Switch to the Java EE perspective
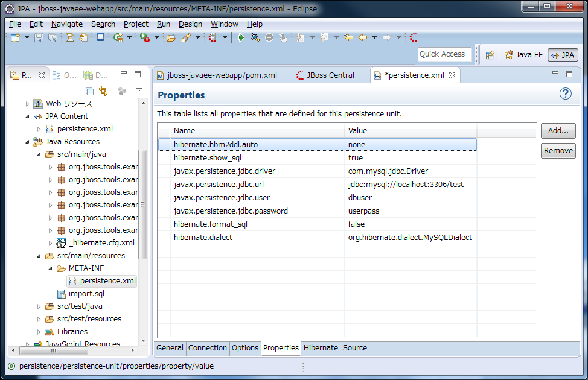This screenshot has width=588, height=380. [x=523, y=55]
